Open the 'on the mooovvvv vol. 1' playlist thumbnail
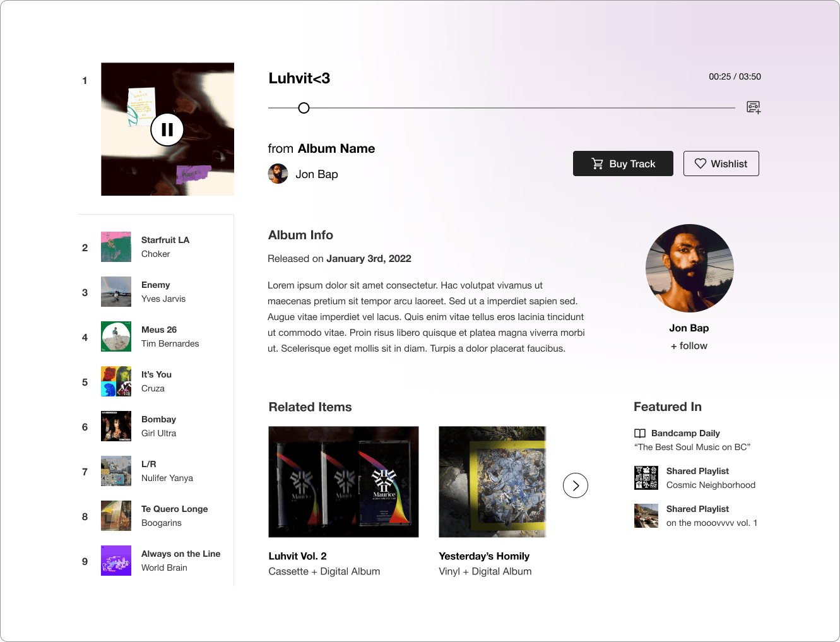Screen dimensions: 840x642 (x=646, y=516)
